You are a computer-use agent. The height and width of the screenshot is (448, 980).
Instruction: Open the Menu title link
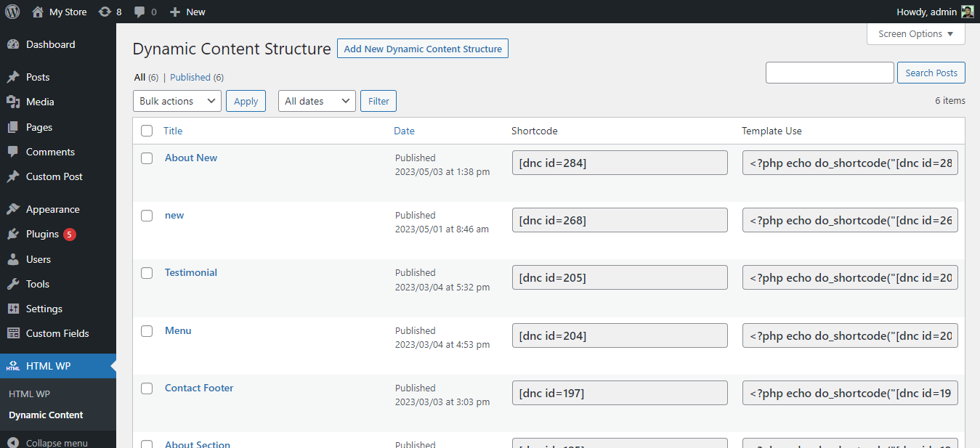(x=178, y=330)
